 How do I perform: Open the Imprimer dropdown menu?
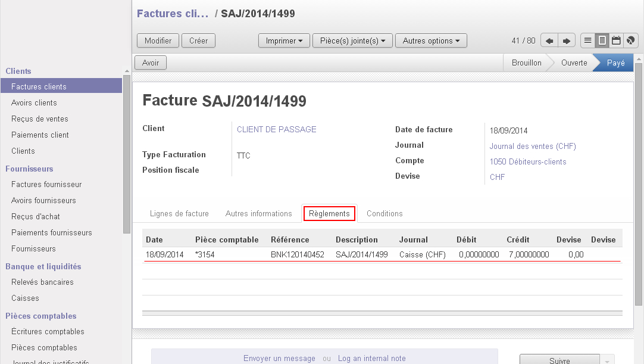[284, 41]
